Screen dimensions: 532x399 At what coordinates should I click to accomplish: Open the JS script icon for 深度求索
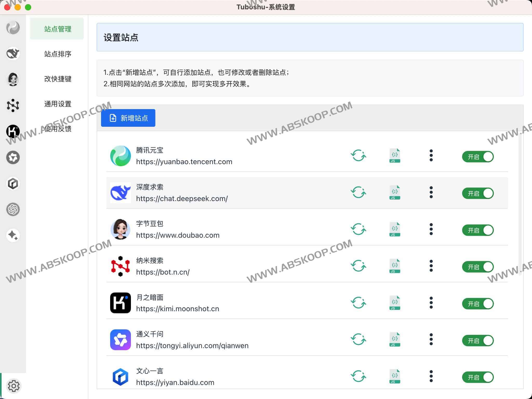(x=394, y=193)
